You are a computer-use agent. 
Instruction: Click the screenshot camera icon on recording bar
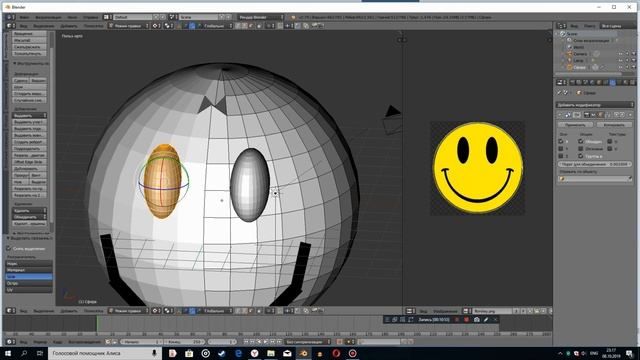(x=476, y=320)
